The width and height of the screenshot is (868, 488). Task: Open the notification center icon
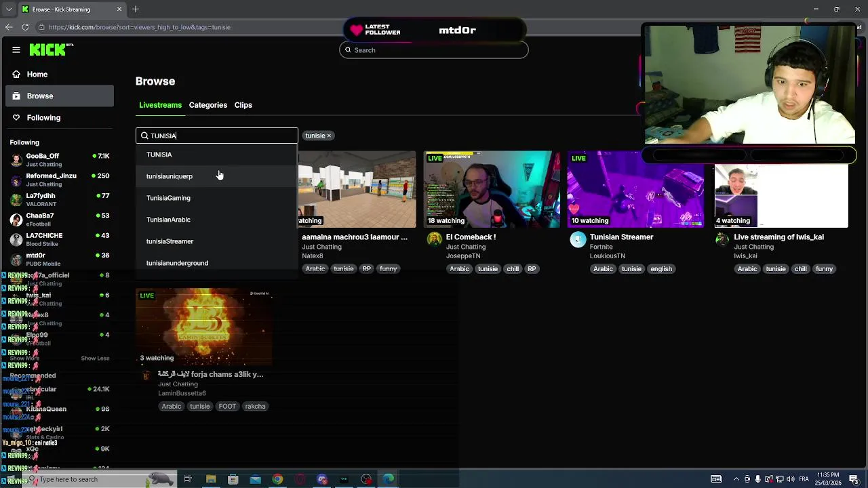point(854,479)
